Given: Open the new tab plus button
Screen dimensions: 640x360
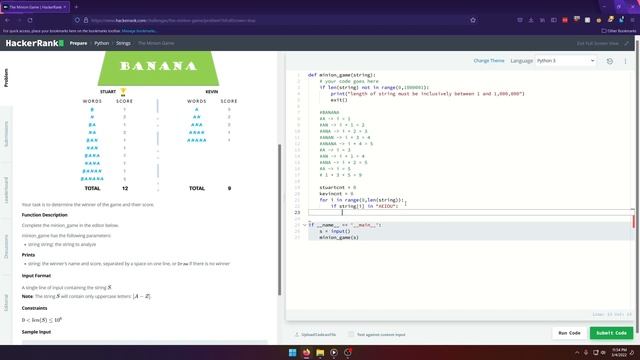Looking at the screenshot, I should (x=76, y=7).
